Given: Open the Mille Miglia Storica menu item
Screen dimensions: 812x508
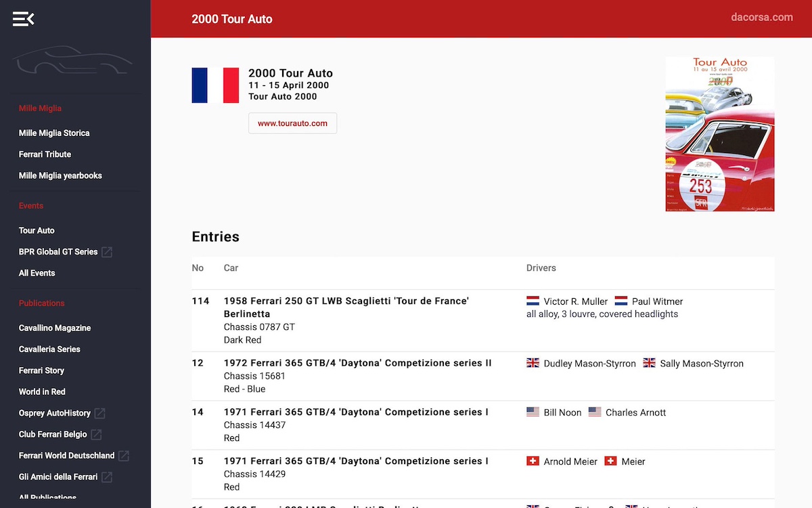Looking at the screenshot, I should coord(54,133).
